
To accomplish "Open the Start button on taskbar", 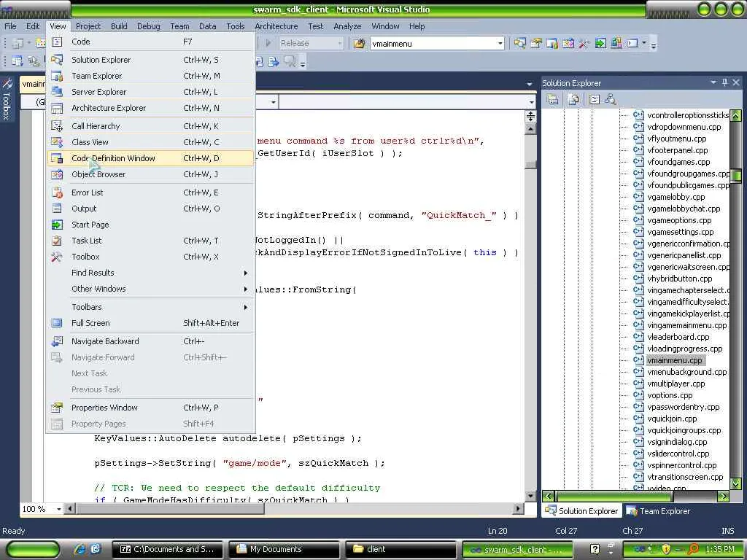I will 33,549.
